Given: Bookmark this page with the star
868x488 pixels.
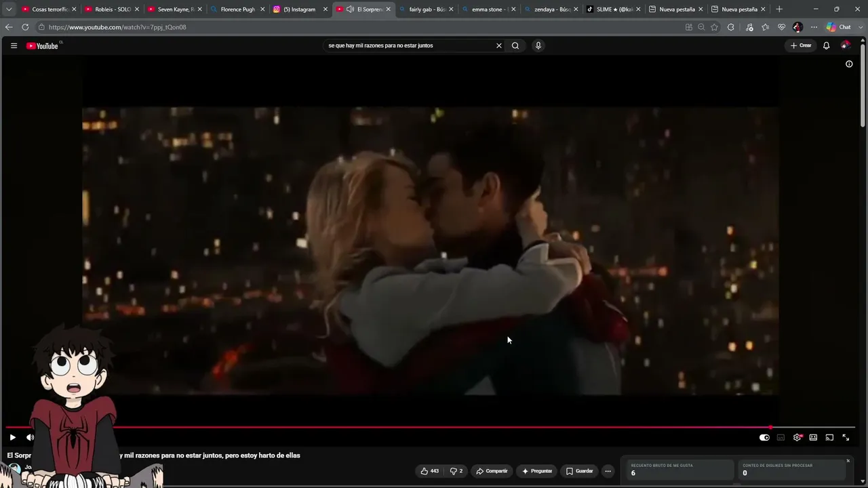Looking at the screenshot, I should tap(714, 27).
